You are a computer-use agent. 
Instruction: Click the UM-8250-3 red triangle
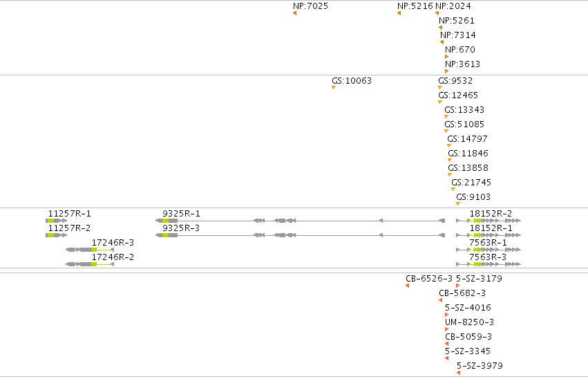click(446, 329)
